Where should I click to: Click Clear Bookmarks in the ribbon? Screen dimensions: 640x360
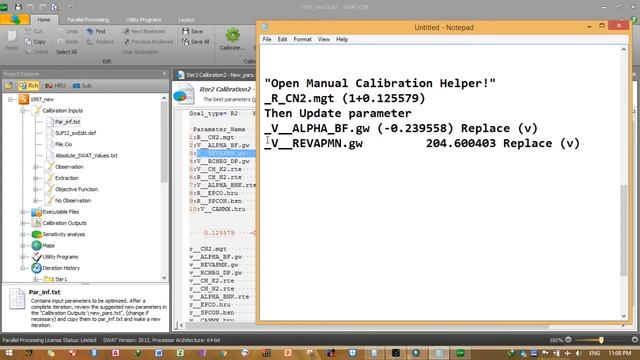(140, 52)
